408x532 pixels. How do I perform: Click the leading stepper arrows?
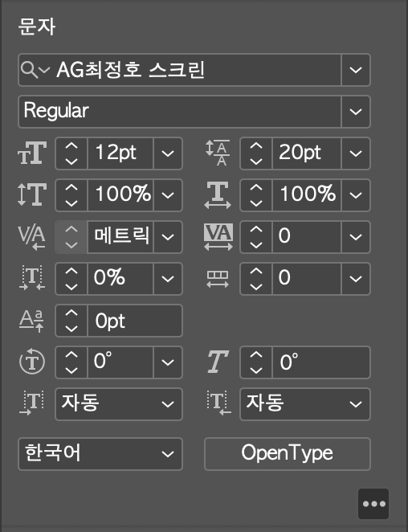pyautogui.click(x=256, y=153)
